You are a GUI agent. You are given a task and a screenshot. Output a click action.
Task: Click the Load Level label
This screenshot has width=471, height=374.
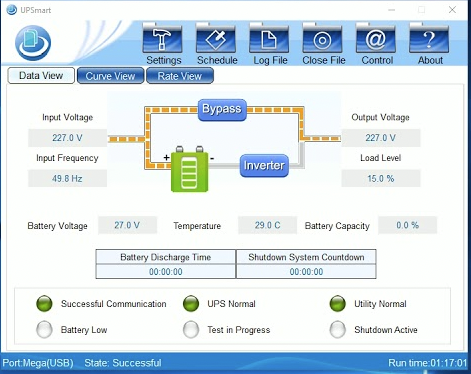click(381, 158)
